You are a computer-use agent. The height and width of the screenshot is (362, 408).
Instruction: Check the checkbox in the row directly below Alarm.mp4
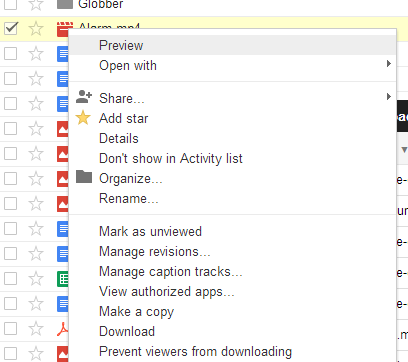11,53
